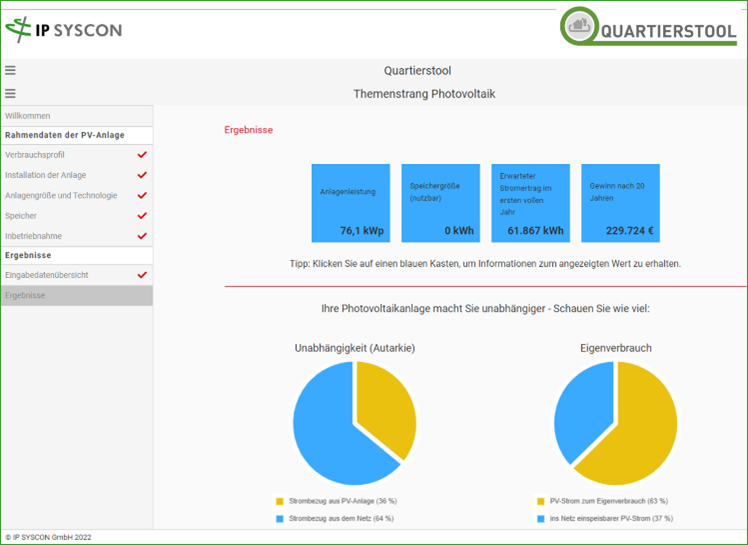The height and width of the screenshot is (545, 748).
Task: Open info for Speichergröße (nutzbar) box
Action: [440, 203]
